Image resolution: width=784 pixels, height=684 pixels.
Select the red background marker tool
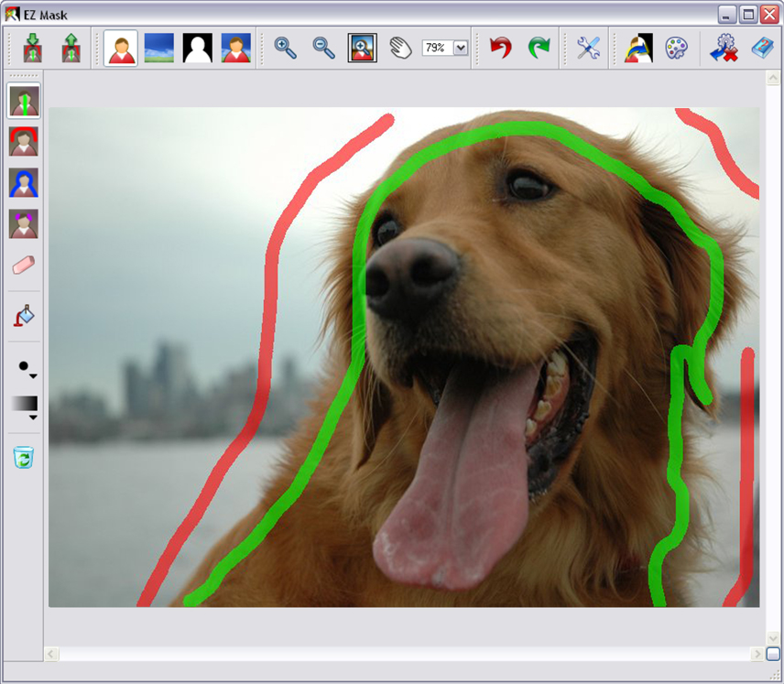(x=25, y=142)
